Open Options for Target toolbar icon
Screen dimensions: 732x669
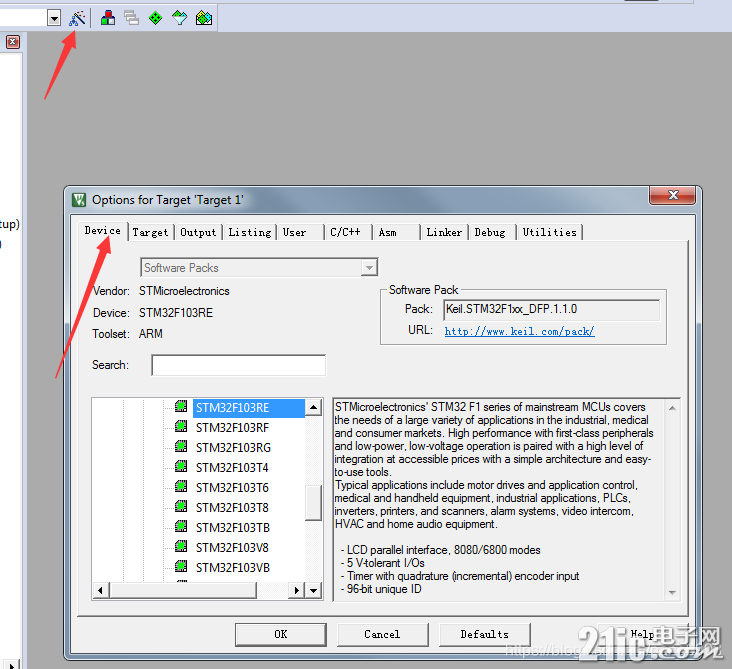[x=77, y=18]
